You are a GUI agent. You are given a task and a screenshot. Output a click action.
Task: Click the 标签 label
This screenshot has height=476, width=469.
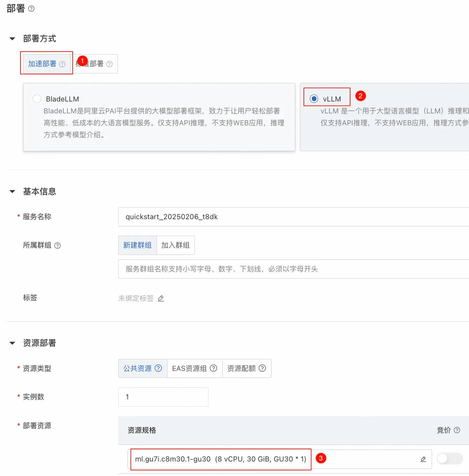click(x=30, y=298)
